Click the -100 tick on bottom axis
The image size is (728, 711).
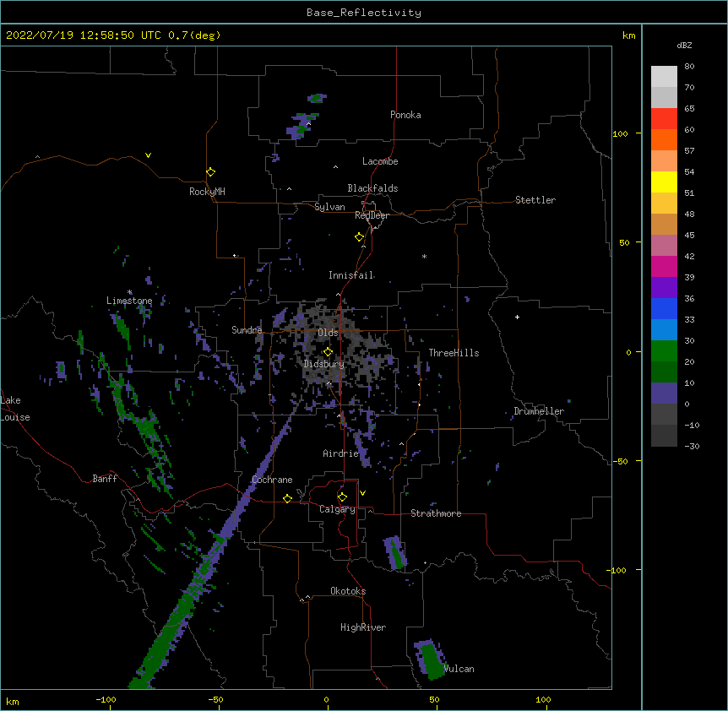pos(106,700)
